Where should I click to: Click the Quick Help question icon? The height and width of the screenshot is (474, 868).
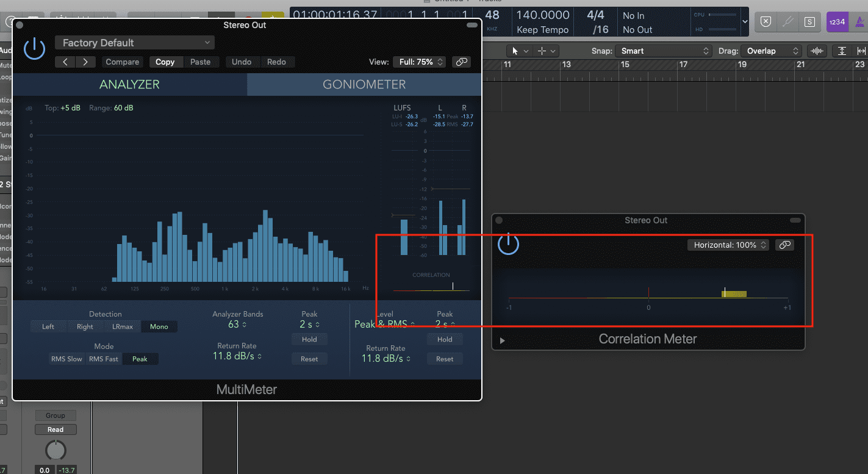(9, 22)
